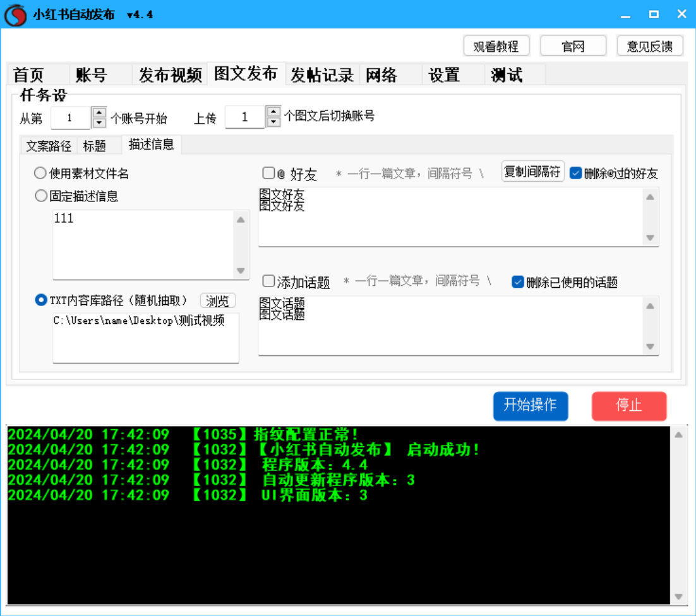
Task: Open the 网络 tab
Action: 390,74
